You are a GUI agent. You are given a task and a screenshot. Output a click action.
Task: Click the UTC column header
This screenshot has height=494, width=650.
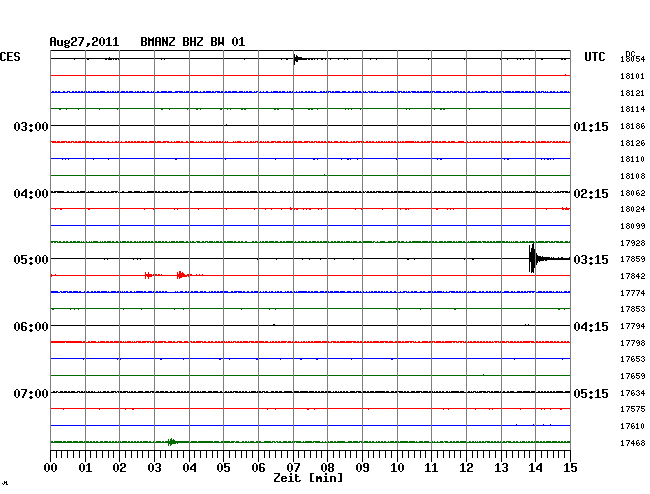pos(594,57)
